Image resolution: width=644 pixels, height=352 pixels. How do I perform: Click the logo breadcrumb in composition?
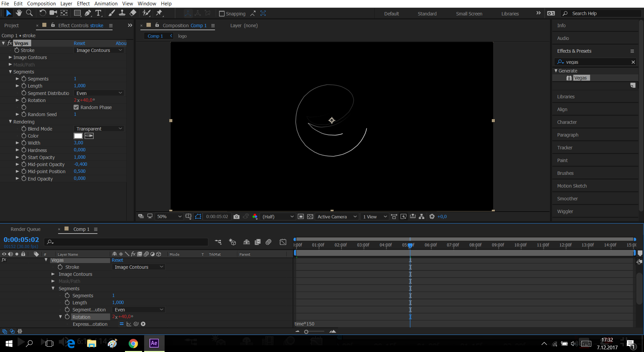coord(182,36)
